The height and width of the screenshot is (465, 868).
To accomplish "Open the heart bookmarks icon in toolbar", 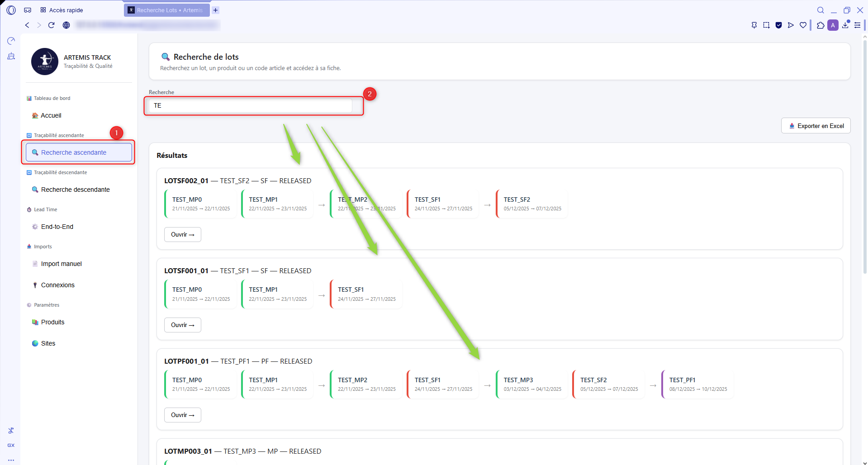I will tap(803, 25).
